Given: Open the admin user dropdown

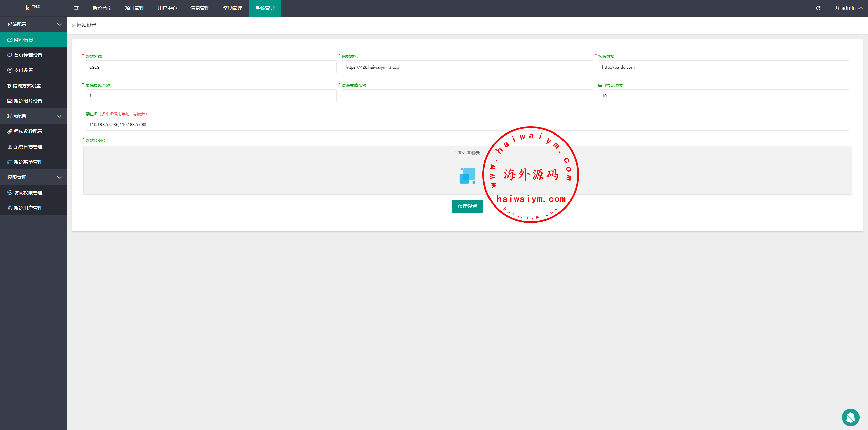Looking at the screenshot, I should pyautogui.click(x=849, y=8).
